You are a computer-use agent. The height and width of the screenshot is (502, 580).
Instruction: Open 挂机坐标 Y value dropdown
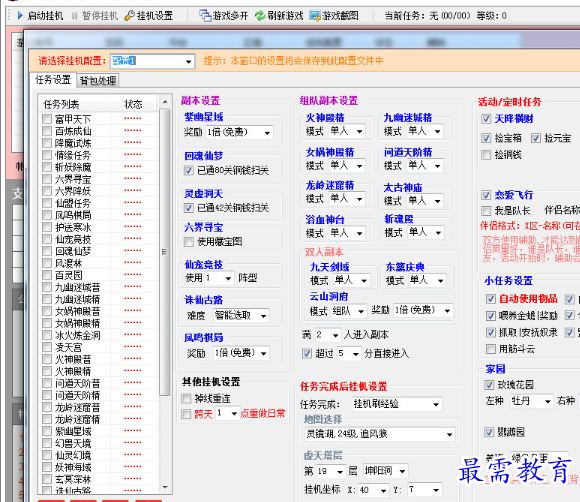click(x=425, y=490)
